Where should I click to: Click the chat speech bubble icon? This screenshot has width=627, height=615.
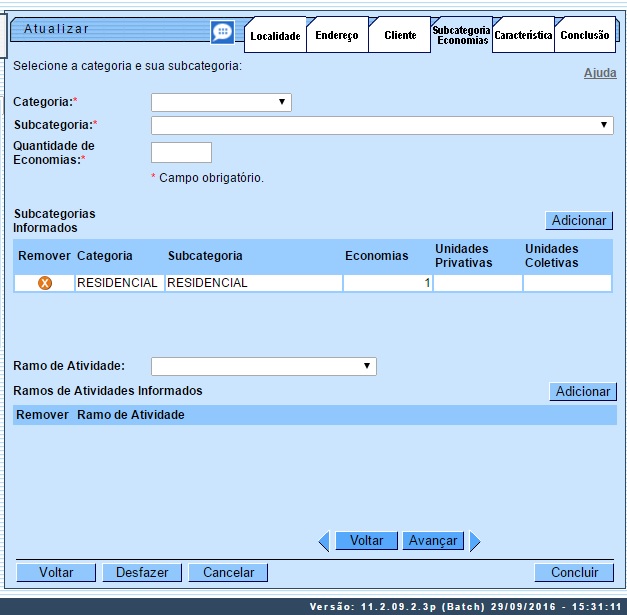pos(222,33)
